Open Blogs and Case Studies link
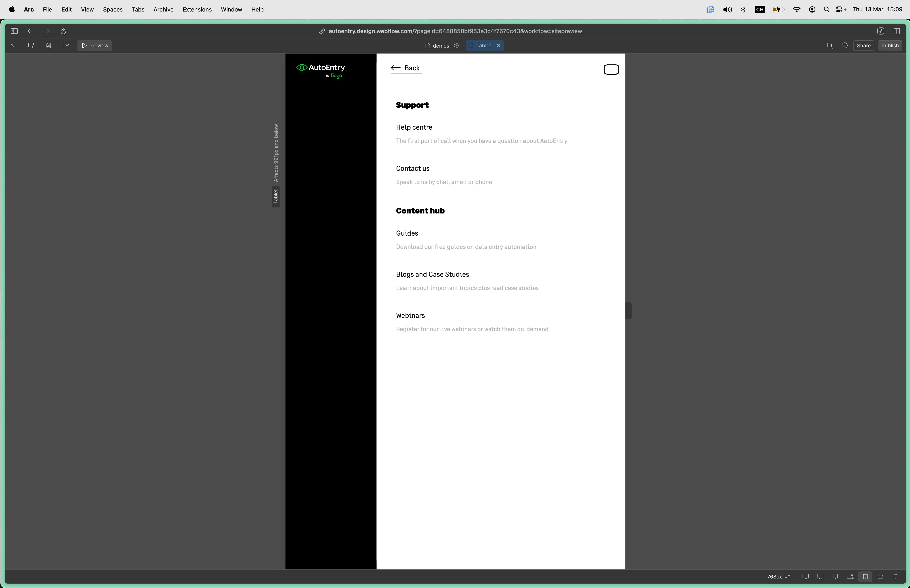 coord(432,275)
